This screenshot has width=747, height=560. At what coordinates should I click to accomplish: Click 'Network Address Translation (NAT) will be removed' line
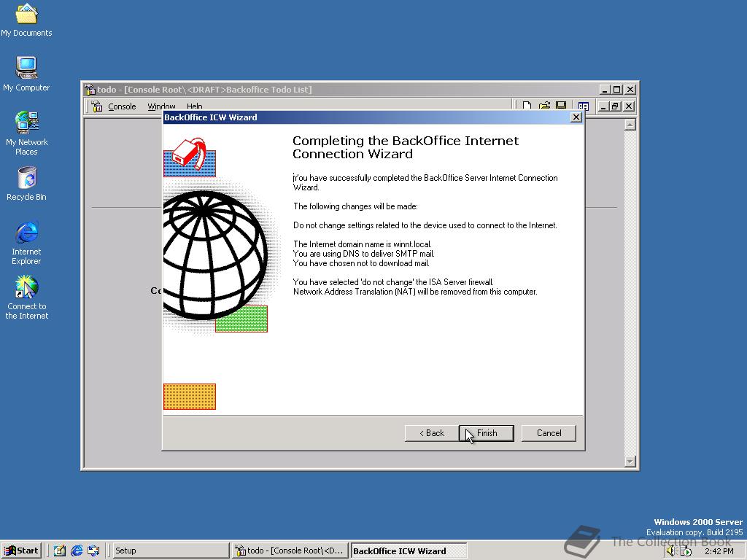tap(415, 292)
